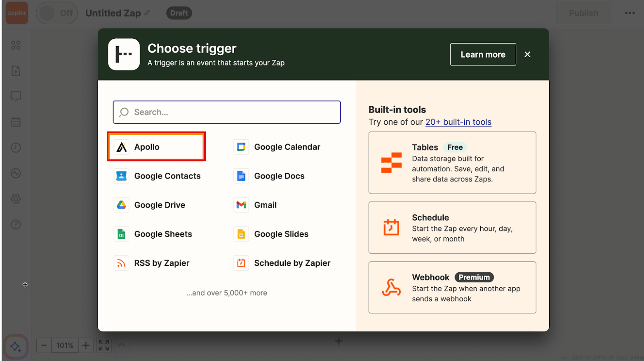Focus the Search apps input field
The image size is (644, 361).
coord(227,112)
